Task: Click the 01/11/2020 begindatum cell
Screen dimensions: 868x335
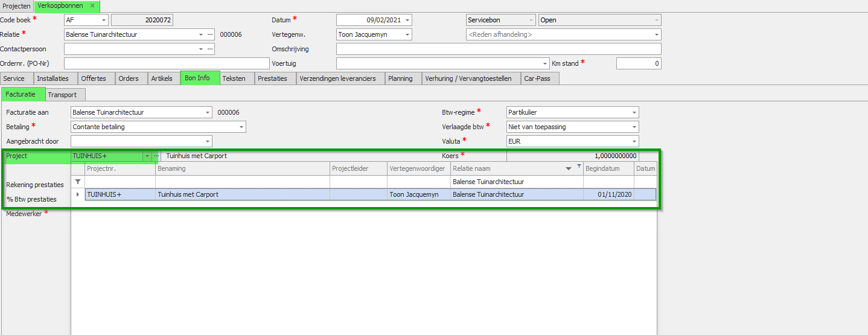Action: (608, 194)
